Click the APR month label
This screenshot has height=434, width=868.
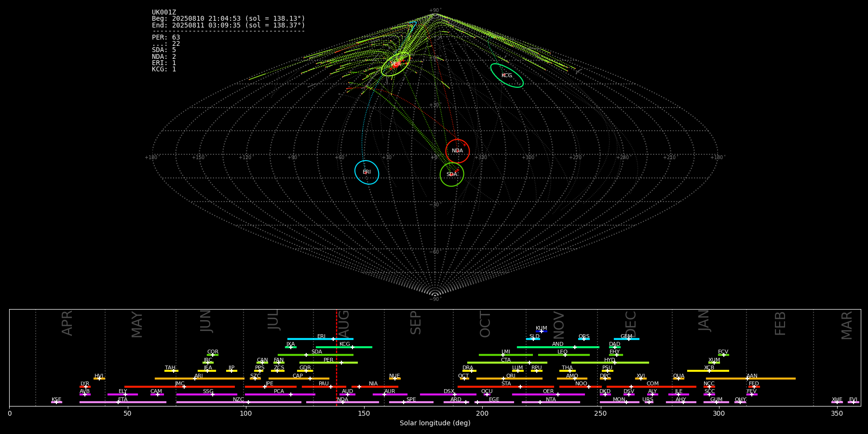click(x=67, y=323)
